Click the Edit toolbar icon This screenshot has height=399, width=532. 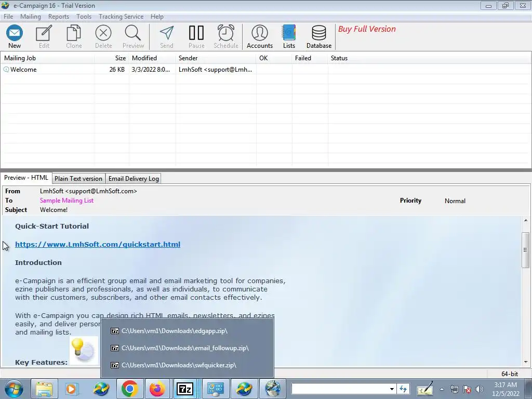[44, 37]
